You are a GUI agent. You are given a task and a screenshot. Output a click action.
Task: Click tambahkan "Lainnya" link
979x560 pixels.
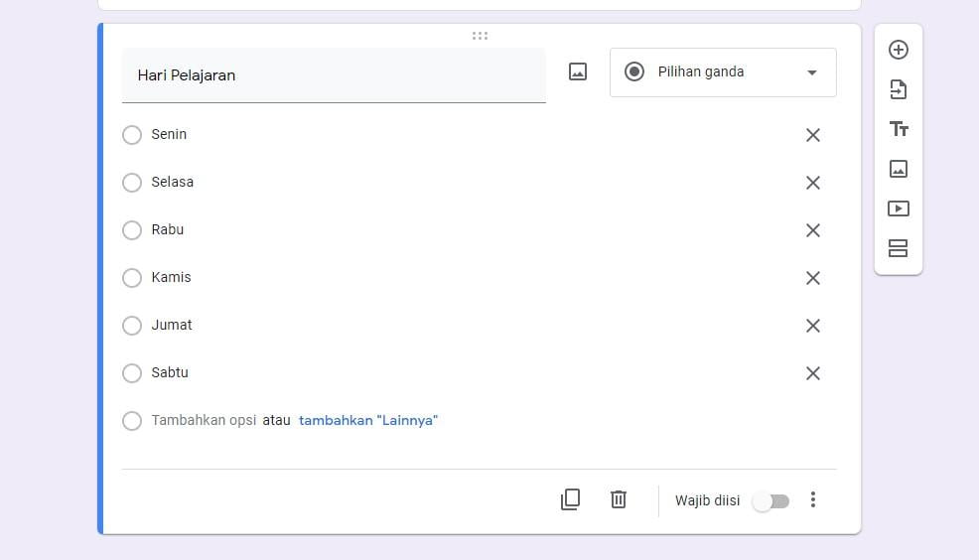click(x=368, y=420)
